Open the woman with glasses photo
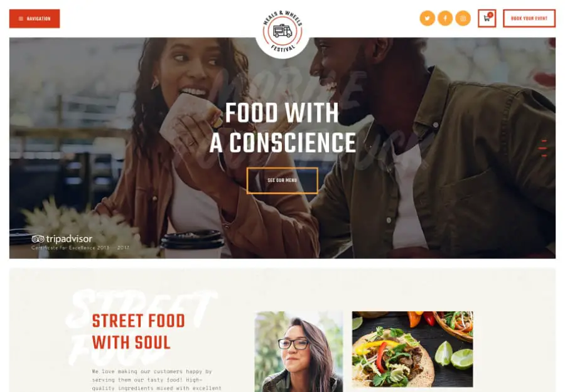 tap(299, 352)
